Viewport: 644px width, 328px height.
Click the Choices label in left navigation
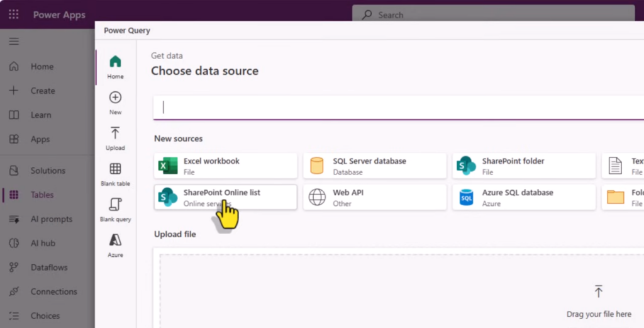[x=45, y=315]
